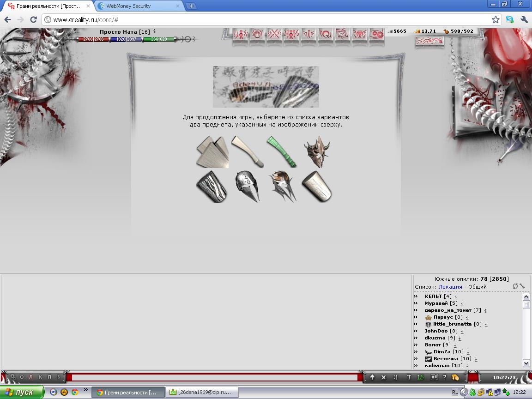Toggle the 'О' chat channel filter
532x399 pixels.
22,377
